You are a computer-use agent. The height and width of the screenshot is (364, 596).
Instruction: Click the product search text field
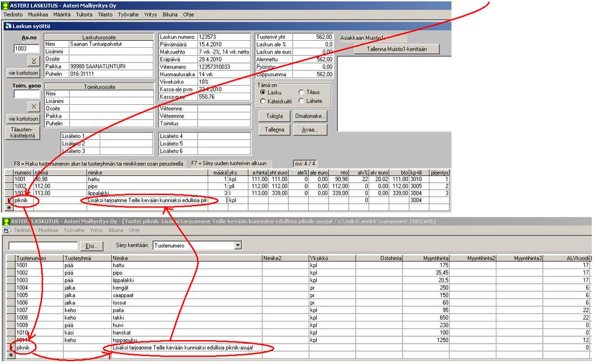(x=43, y=246)
